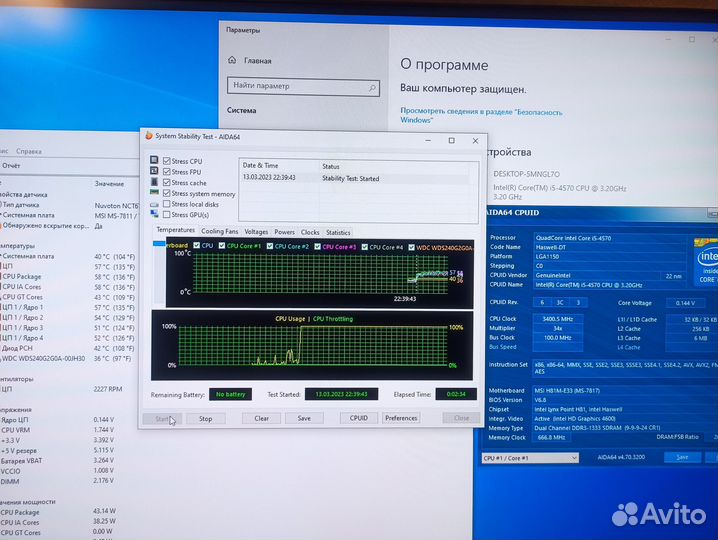Open the Справка menu in AIDA64

(28, 151)
